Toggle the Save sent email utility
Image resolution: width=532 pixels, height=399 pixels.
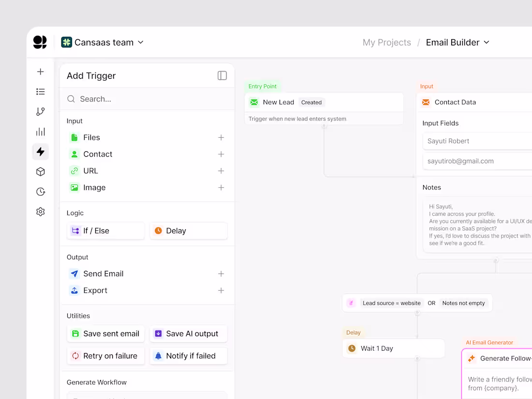click(x=105, y=334)
